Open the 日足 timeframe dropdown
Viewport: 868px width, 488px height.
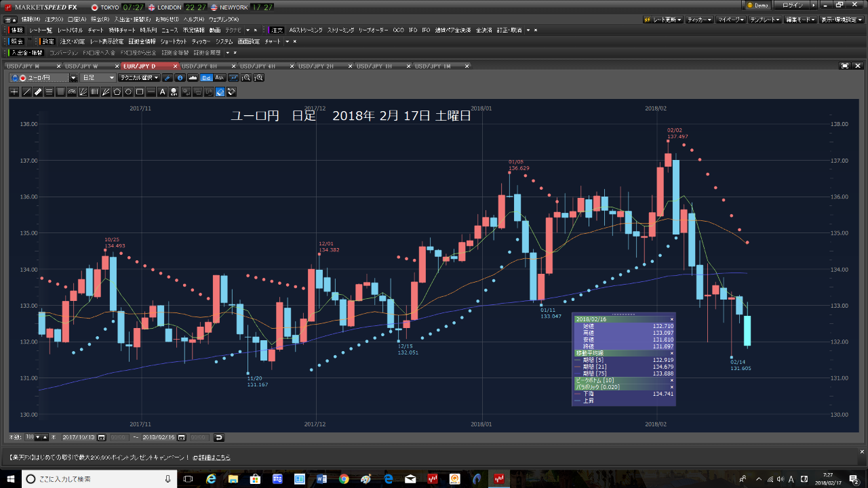pyautogui.click(x=98, y=78)
